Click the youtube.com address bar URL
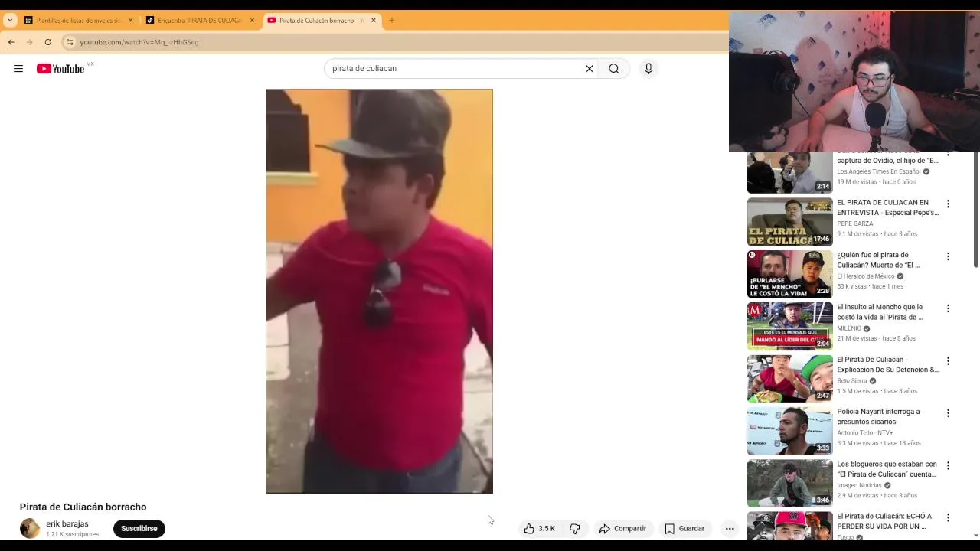 139,42
